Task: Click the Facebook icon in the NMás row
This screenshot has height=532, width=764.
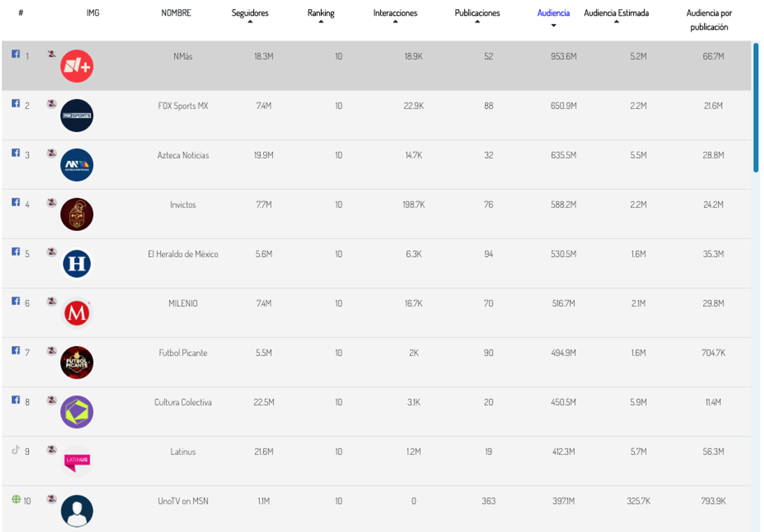Action: click(x=16, y=54)
